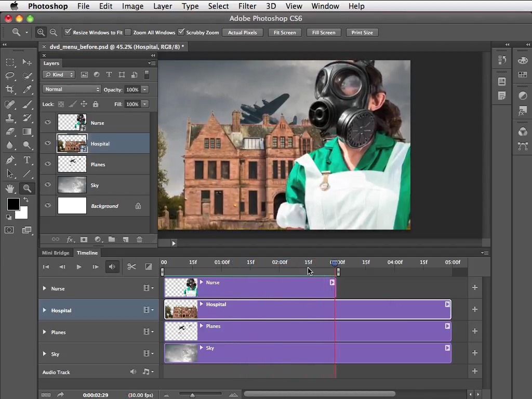Open the layer Kind filter dropdown
Image resolution: width=532 pixels, height=399 pixels.
click(59, 75)
